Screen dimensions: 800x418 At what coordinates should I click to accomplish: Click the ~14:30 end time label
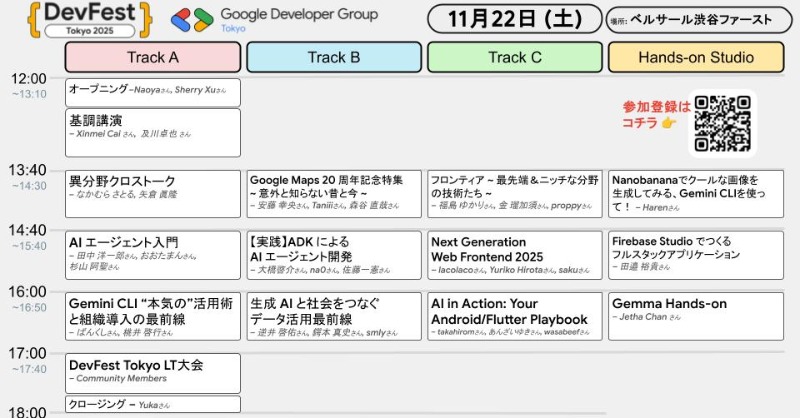tap(30, 186)
